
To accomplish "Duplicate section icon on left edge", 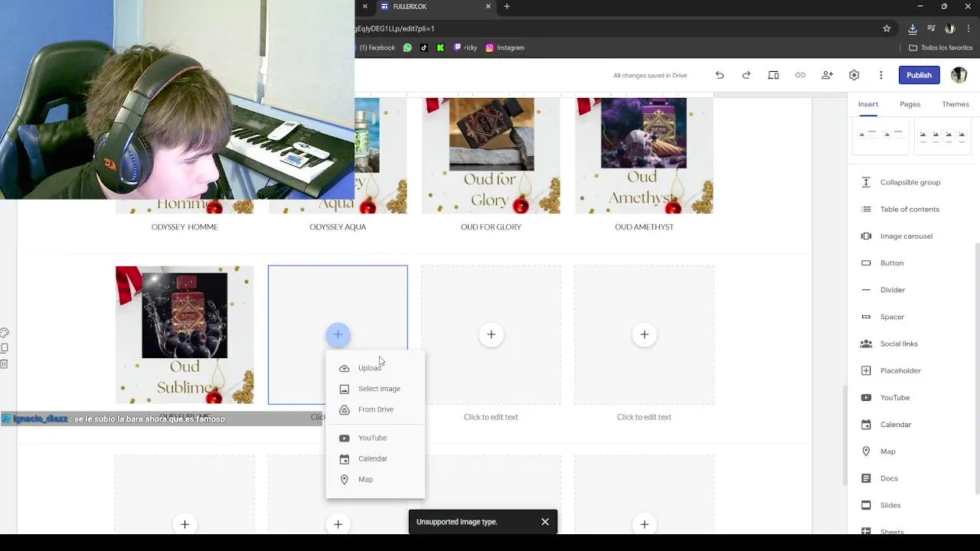I will pos(5,348).
